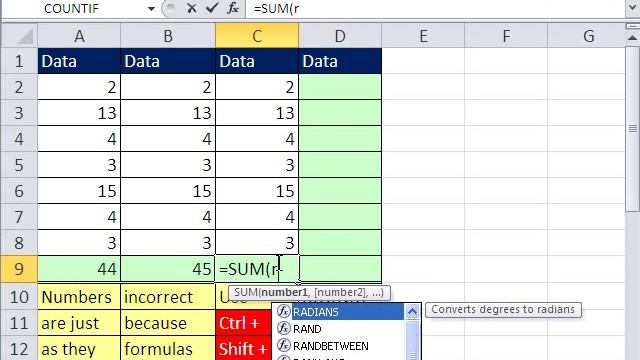The width and height of the screenshot is (640, 360).
Task: Click cell B9 containing 45
Action: pyautogui.click(x=168, y=269)
